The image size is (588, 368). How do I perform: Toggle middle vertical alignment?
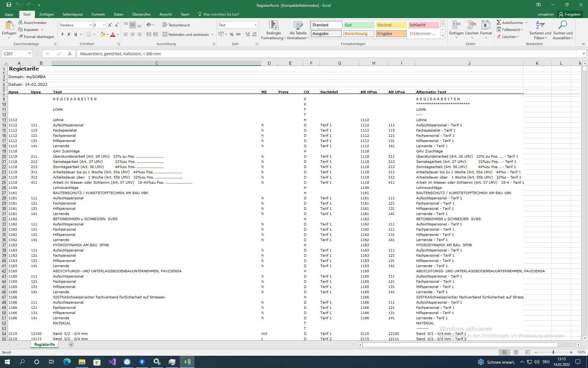point(133,25)
